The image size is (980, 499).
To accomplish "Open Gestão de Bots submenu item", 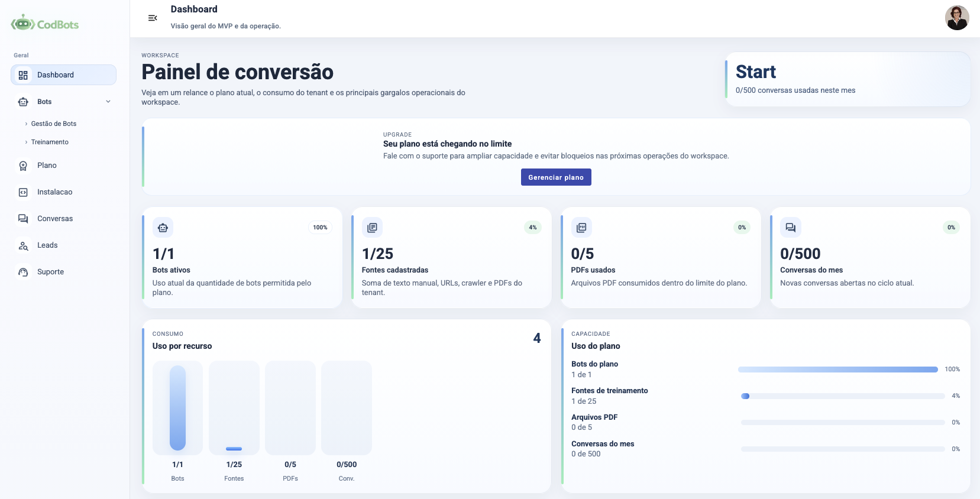I will 54,124.
